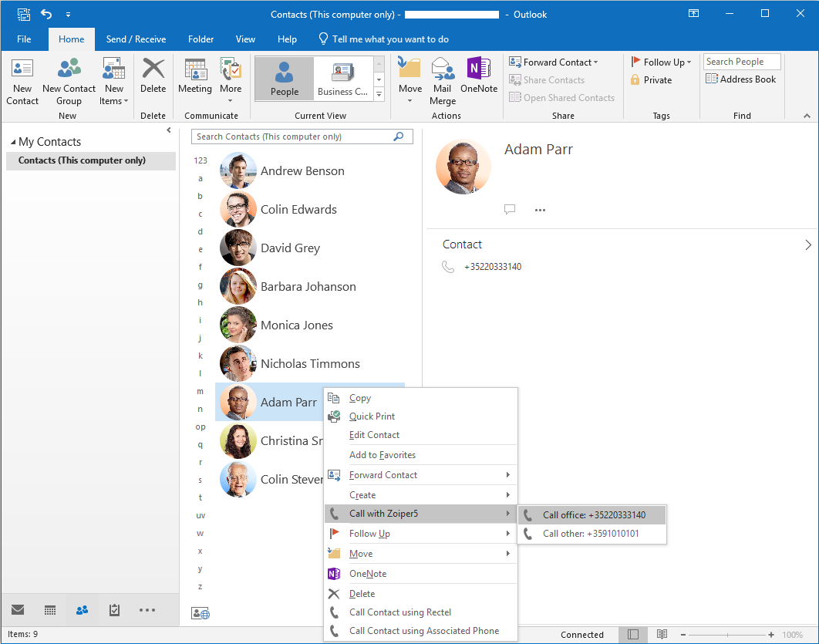Select Edit Contact in the context menu

(x=374, y=435)
